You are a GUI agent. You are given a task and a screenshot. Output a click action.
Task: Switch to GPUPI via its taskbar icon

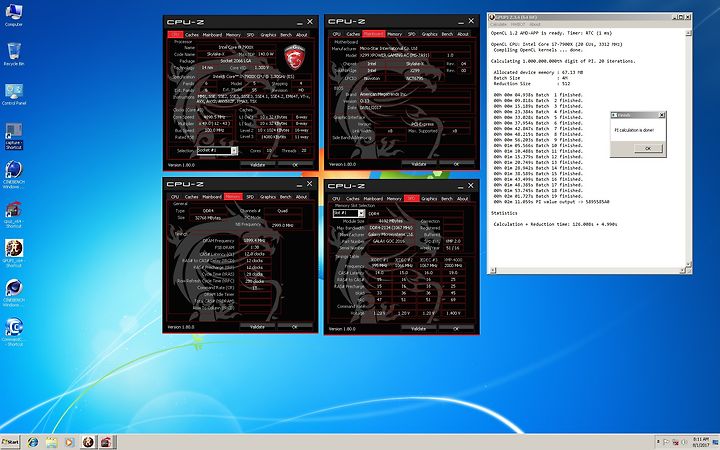click(88, 442)
